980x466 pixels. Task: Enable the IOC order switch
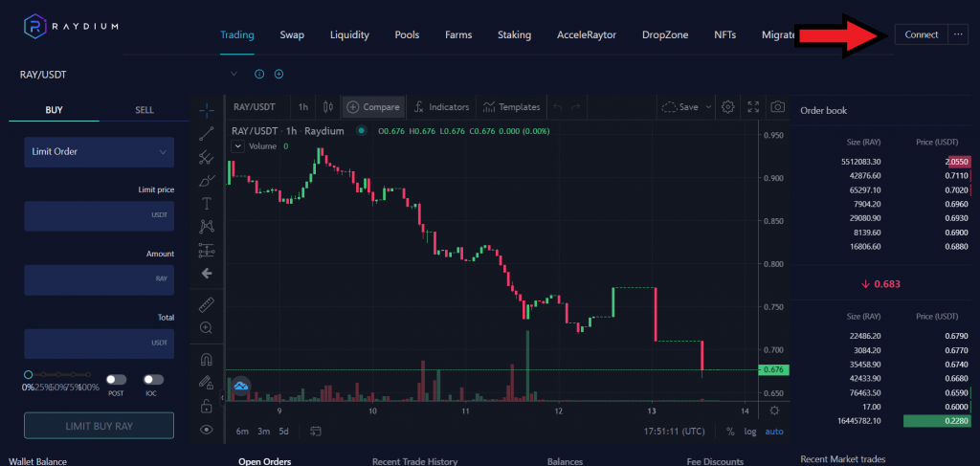click(x=153, y=380)
